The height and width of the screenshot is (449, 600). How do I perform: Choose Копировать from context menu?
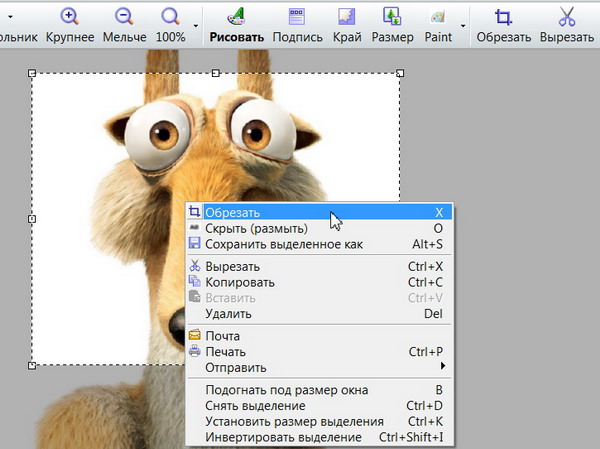[320, 282]
